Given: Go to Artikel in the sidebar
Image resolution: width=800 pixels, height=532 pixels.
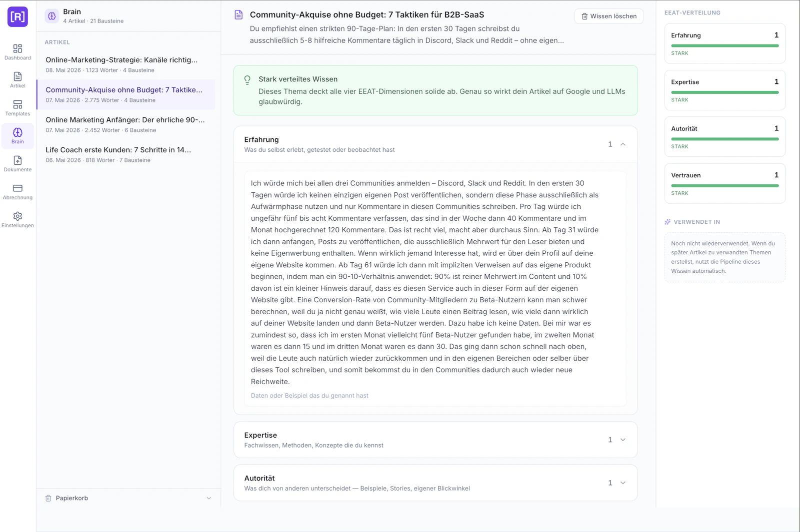Looking at the screenshot, I should click(x=17, y=80).
